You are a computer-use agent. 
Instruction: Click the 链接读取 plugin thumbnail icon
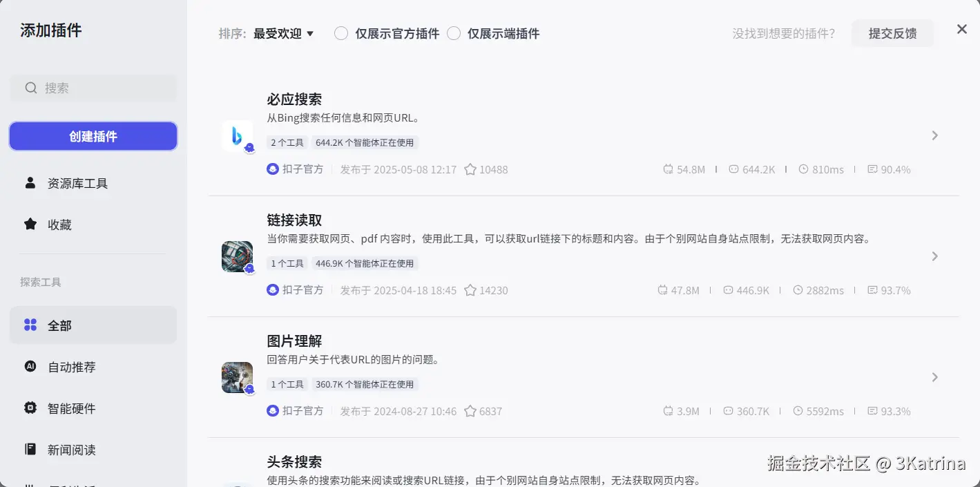[237, 256]
